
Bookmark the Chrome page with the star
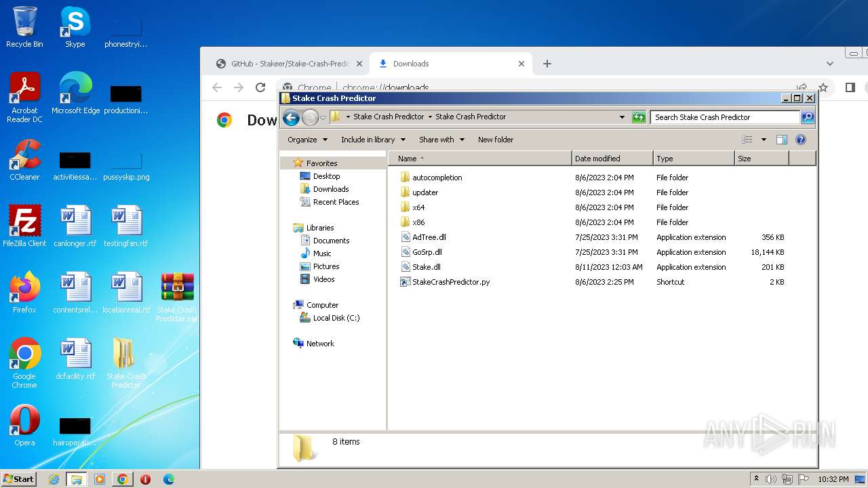823,87
